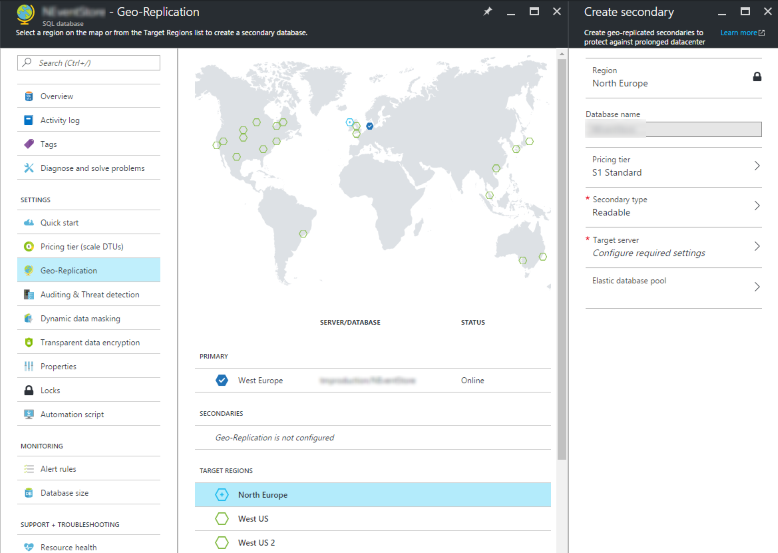The height and width of the screenshot is (553, 778).
Task: Open Automation script menu item
Action: point(88,414)
